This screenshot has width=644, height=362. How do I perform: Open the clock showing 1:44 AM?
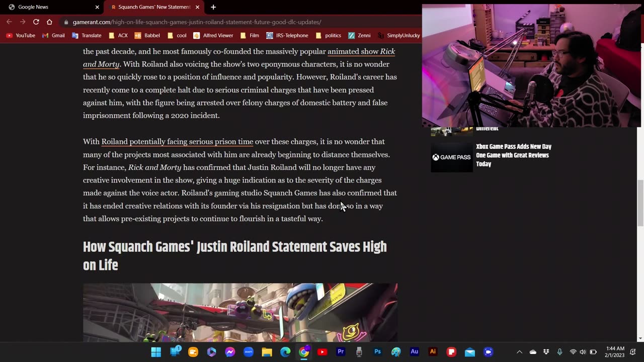tap(615, 352)
